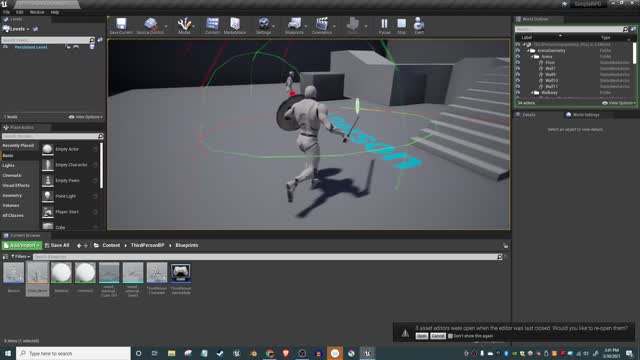Open Source Control toolbar button

[150, 26]
